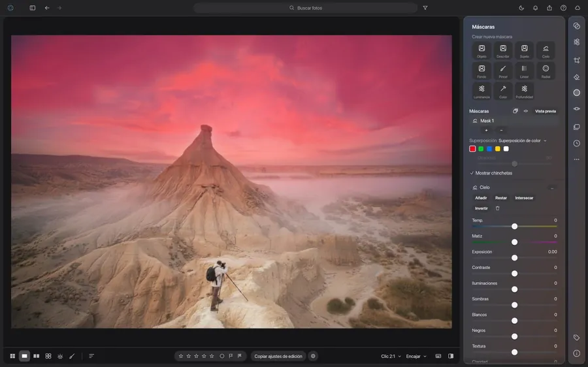Open Cielo component more options menu
Screen dimensions: 588x367
552,188
